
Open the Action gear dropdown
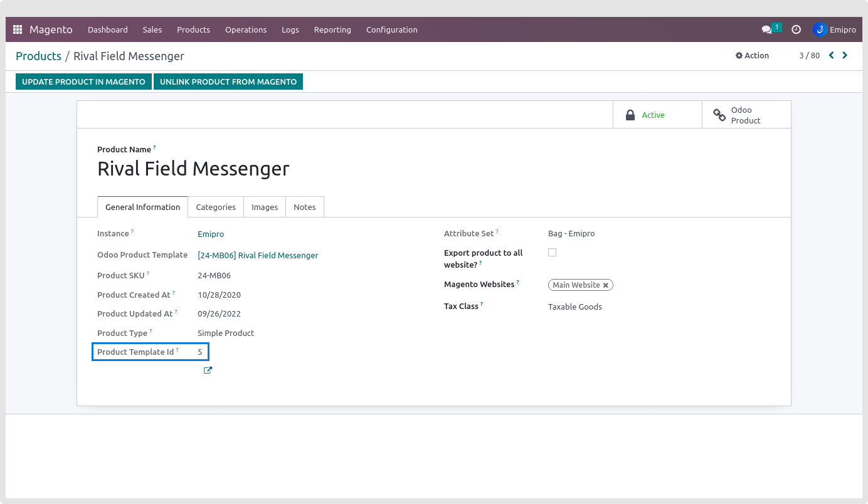tap(752, 55)
